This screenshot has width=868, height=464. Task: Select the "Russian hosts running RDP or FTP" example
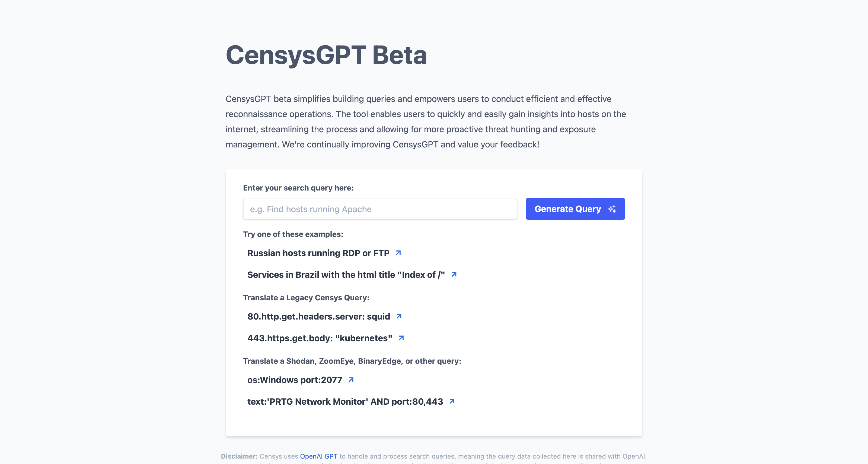click(x=318, y=253)
